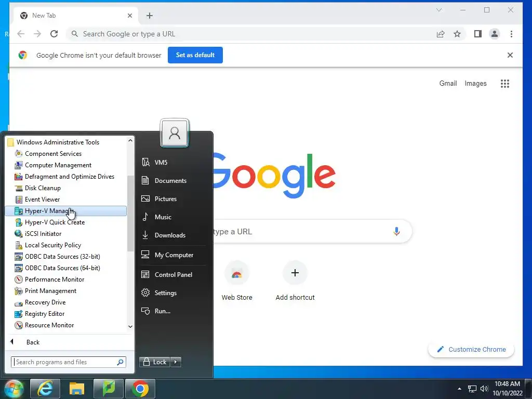Open the Images link
Viewport: 532px width, 399px height.
(476, 84)
